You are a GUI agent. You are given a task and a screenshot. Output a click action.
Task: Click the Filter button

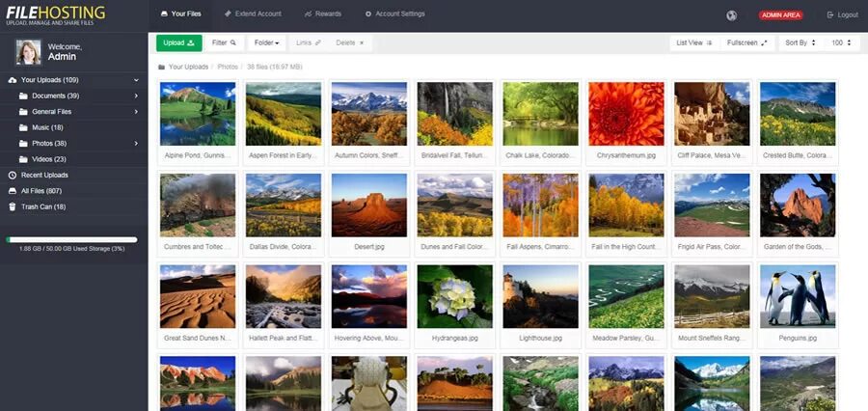224,42
